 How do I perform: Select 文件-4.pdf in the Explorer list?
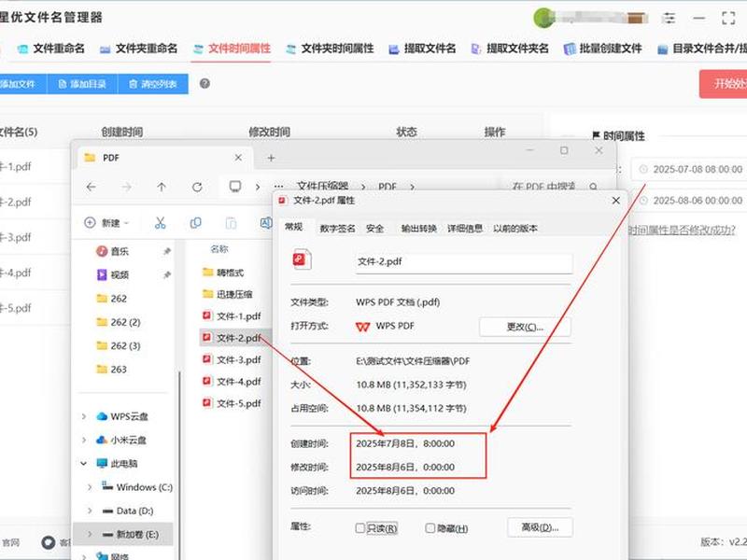click(232, 382)
